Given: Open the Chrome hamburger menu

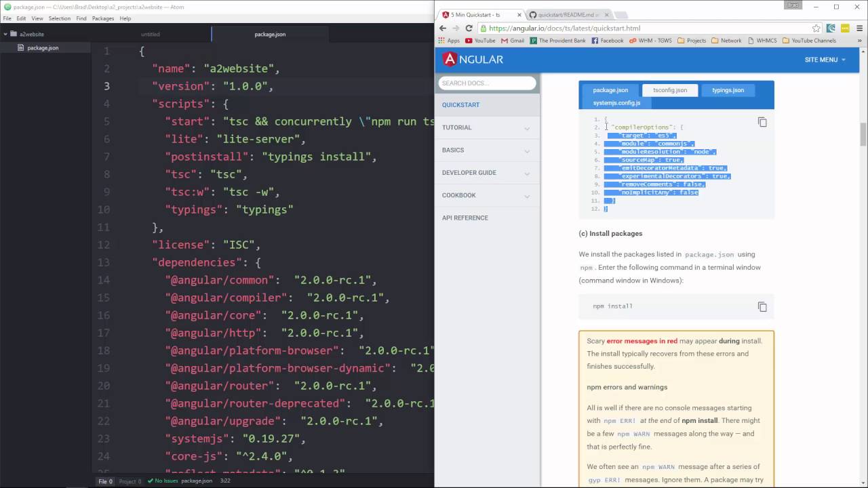Looking at the screenshot, I should (x=859, y=28).
